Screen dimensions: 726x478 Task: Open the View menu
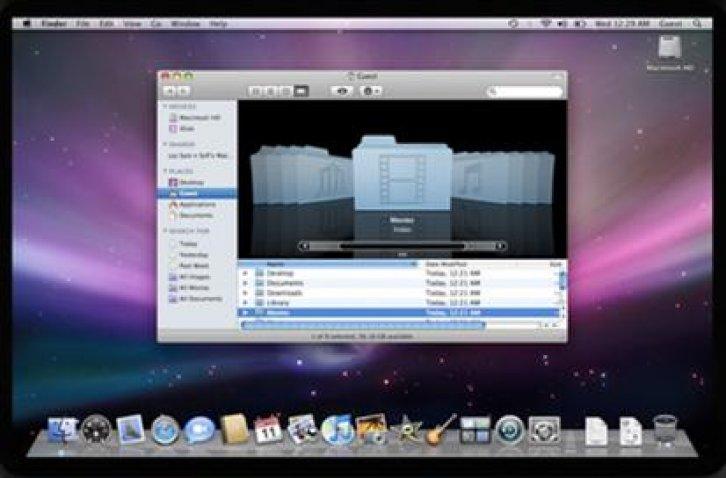132,23
